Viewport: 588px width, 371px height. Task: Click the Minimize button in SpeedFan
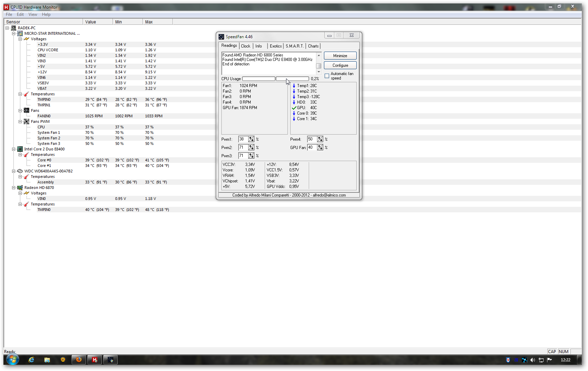point(340,56)
